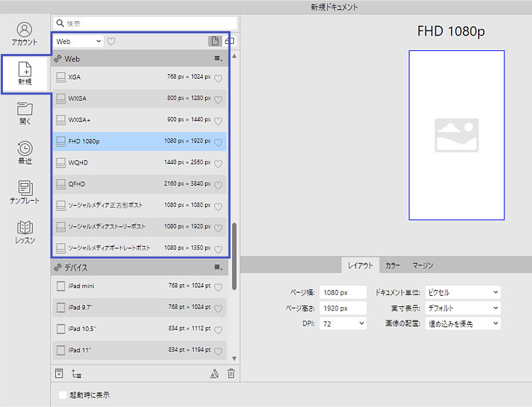
Task: Open the アカウント (Account) section
Action: point(25,34)
